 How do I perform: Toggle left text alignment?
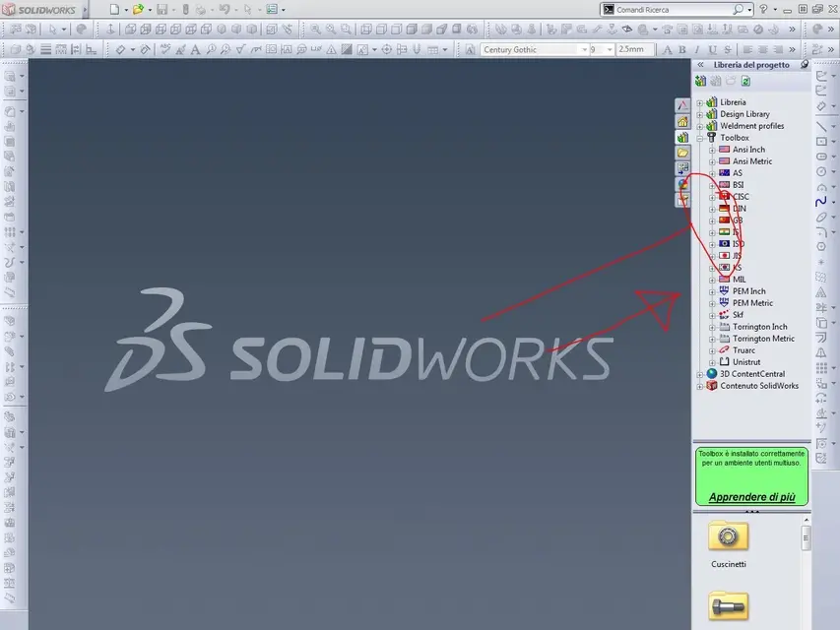pyautogui.click(x=747, y=50)
